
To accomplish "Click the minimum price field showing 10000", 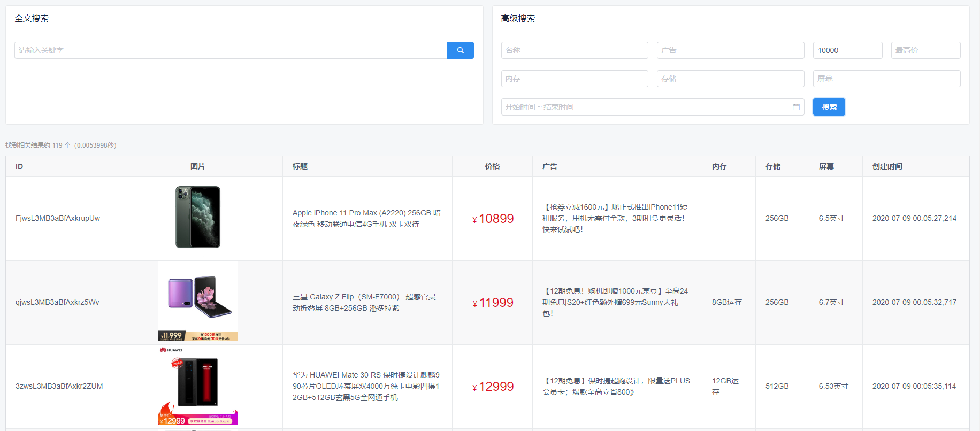I will pos(847,50).
